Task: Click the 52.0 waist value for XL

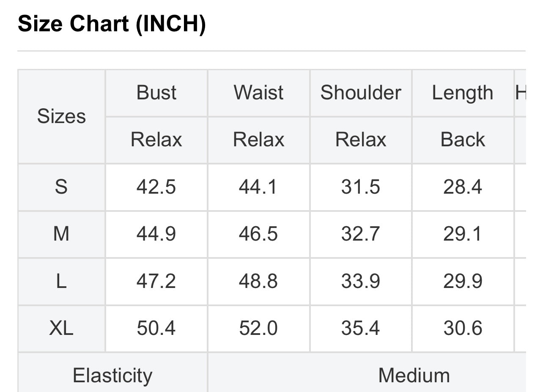Action: pyautogui.click(x=258, y=328)
